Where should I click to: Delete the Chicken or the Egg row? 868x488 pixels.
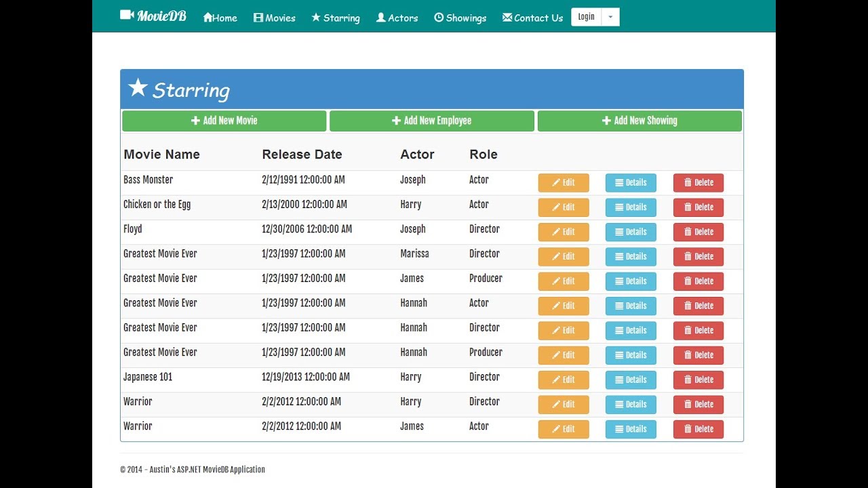[698, 207]
